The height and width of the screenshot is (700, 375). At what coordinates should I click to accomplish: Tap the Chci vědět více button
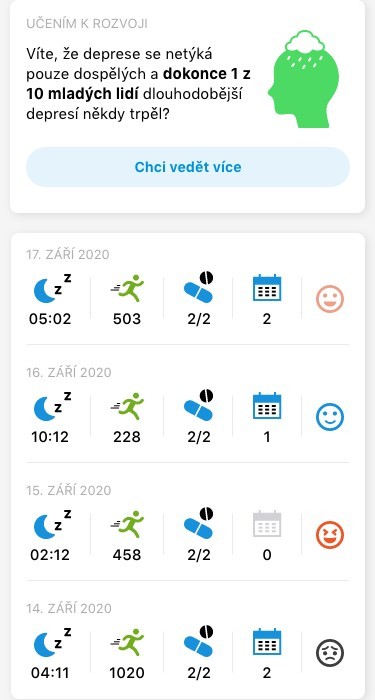188,167
